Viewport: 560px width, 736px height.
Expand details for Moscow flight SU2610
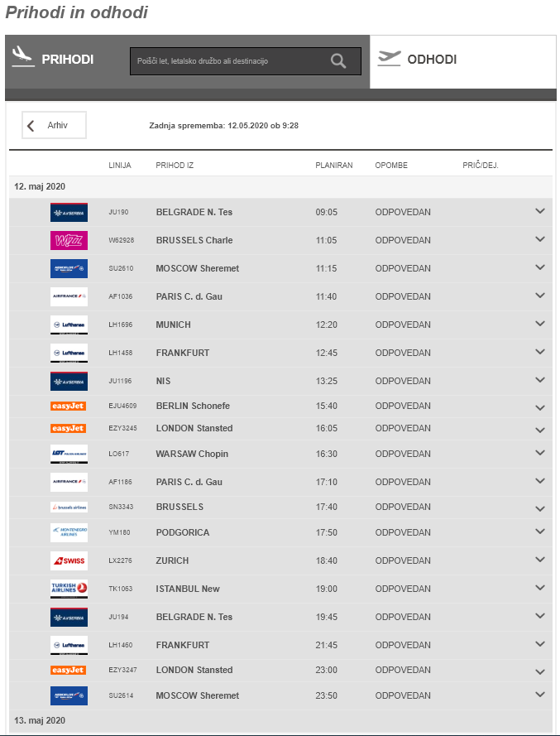pos(540,267)
